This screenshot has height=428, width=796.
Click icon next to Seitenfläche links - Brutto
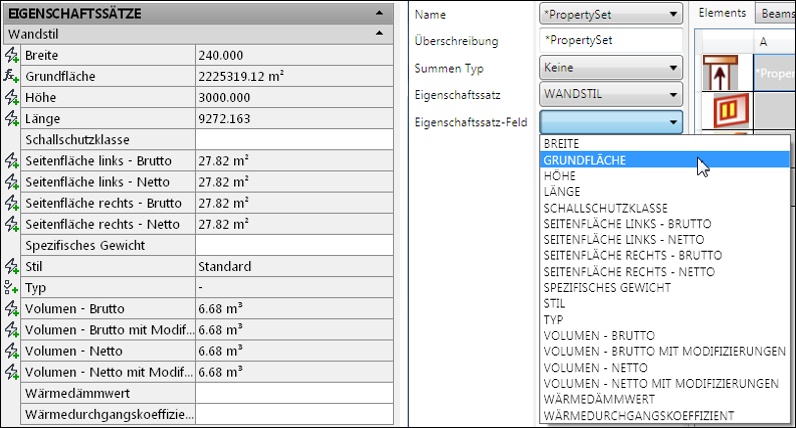pos(11,160)
